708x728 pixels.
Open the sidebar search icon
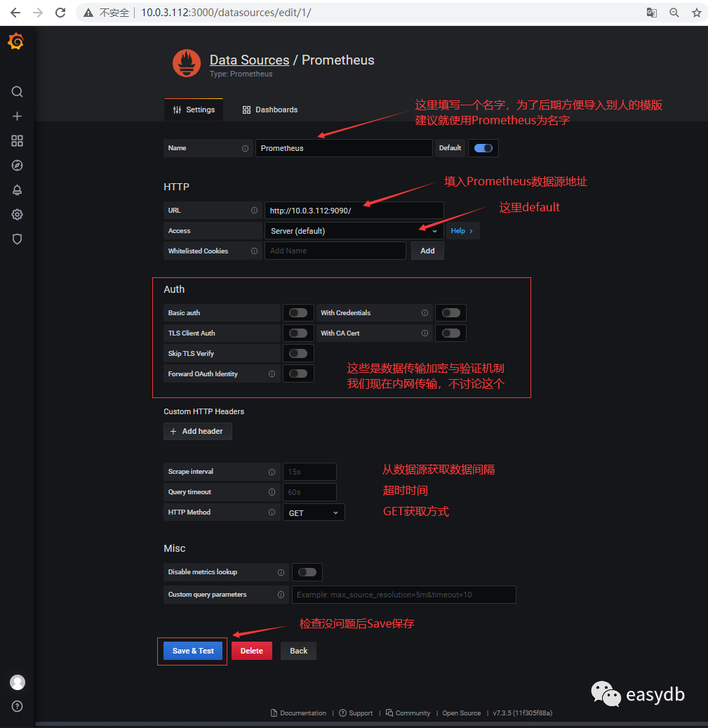pos(17,91)
